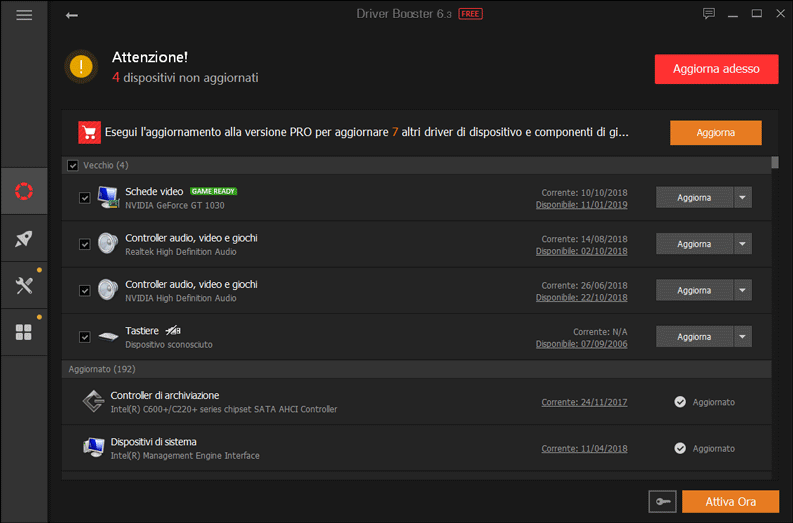Click the driver list scrollbar thumb
The width and height of the screenshot is (793, 523).
[775, 162]
